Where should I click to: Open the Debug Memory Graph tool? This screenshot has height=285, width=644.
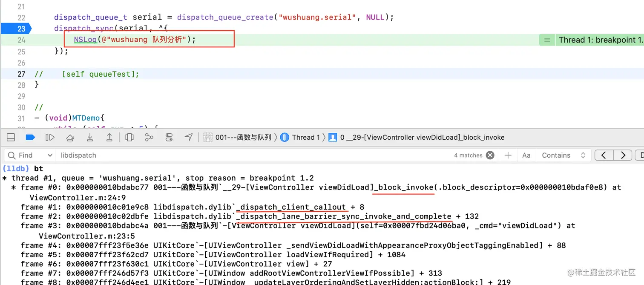pos(149,137)
